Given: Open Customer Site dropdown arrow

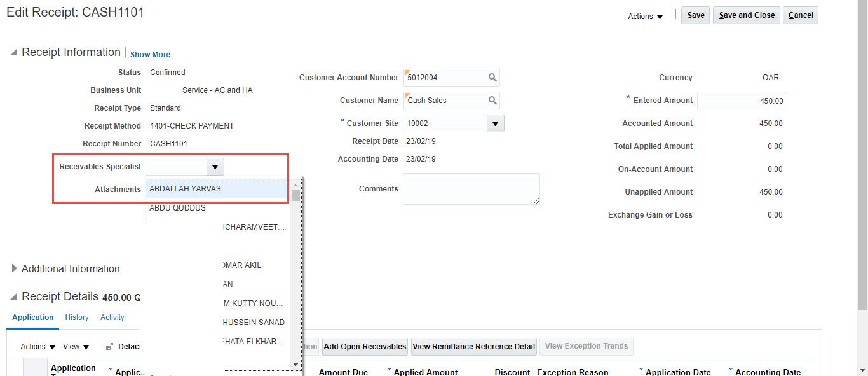Looking at the screenshot, I should click(496, 123).
